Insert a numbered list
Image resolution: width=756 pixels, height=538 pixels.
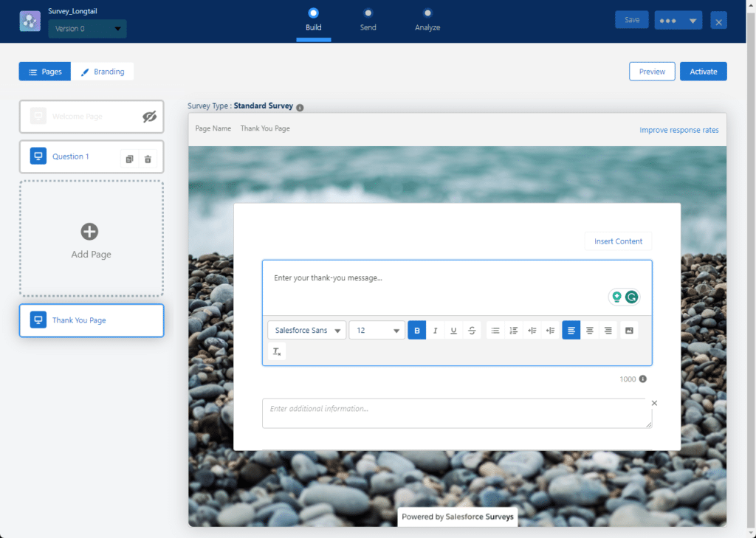[514, 331]
